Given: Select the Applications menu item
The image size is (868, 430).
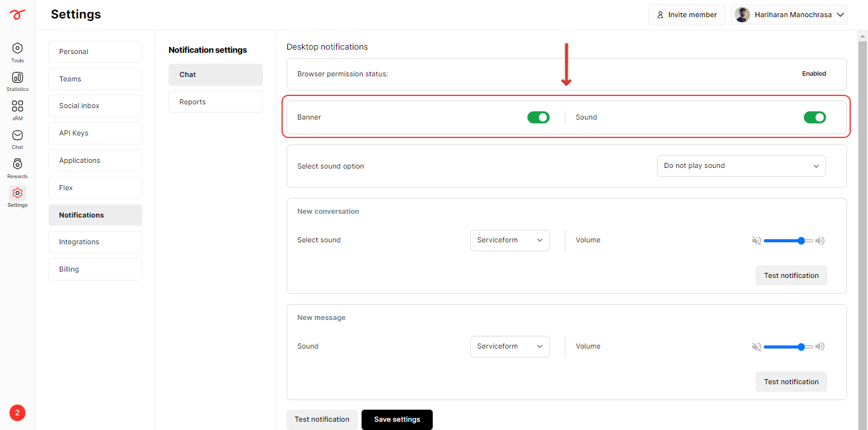Looking at the screenshot, I should coord(95,160).
